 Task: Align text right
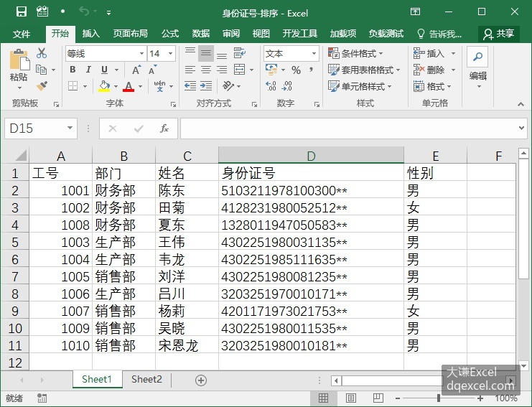(222, 70)
